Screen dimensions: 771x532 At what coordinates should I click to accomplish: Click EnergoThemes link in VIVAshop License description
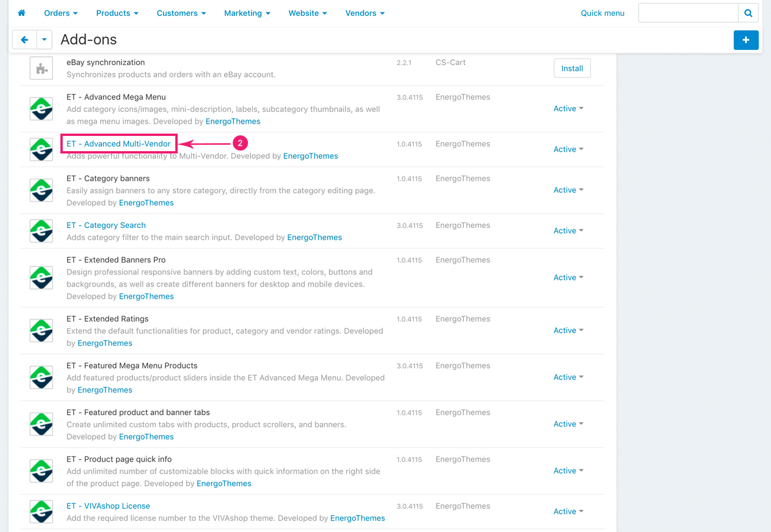(358, 519)
